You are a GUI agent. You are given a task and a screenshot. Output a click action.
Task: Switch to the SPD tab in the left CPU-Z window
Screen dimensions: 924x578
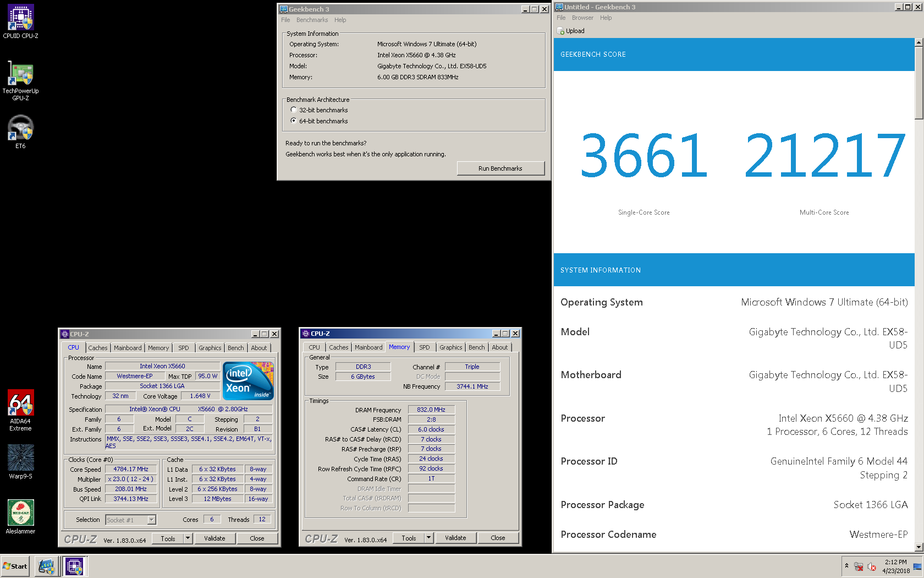184,348
